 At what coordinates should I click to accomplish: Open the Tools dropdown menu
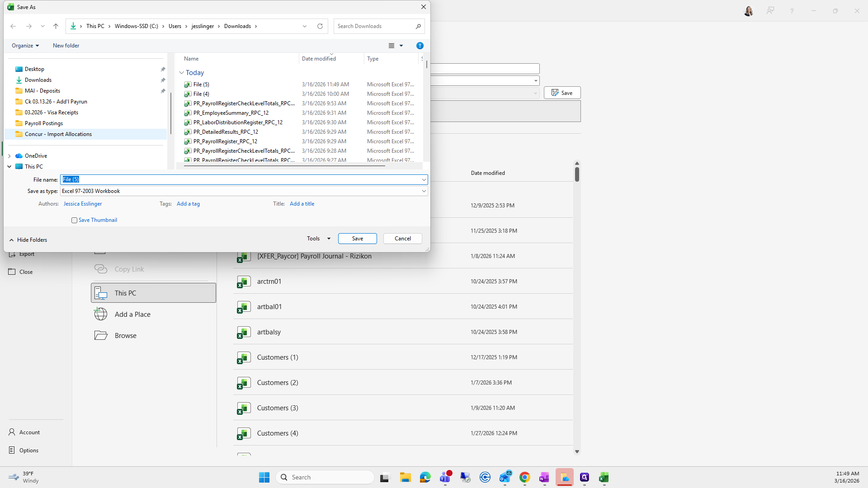(x=318, y=239)
